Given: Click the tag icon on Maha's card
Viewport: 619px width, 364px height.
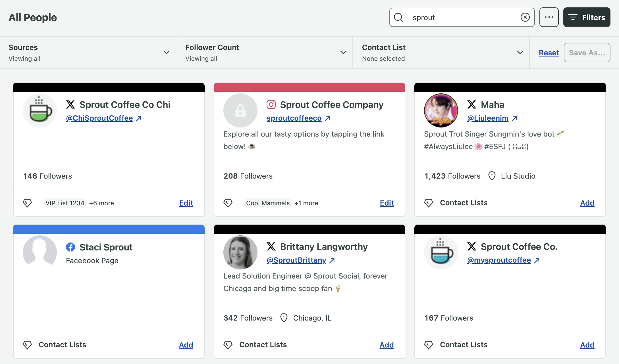Looking at the screenshot, I should (429, 203).
